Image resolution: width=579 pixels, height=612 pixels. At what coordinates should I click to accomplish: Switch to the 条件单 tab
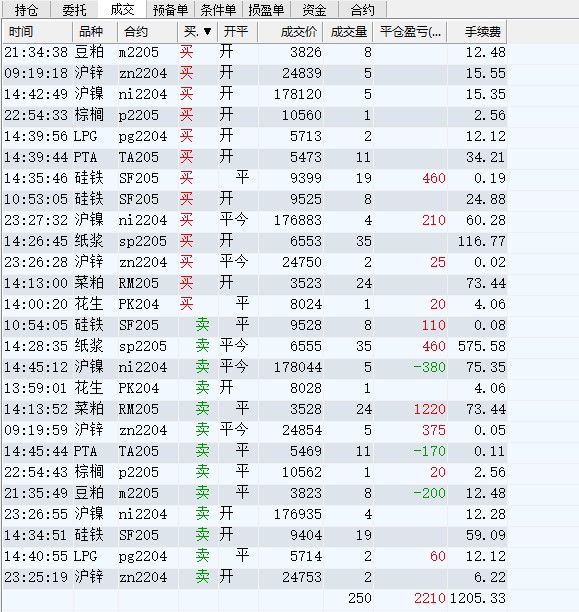218,9
